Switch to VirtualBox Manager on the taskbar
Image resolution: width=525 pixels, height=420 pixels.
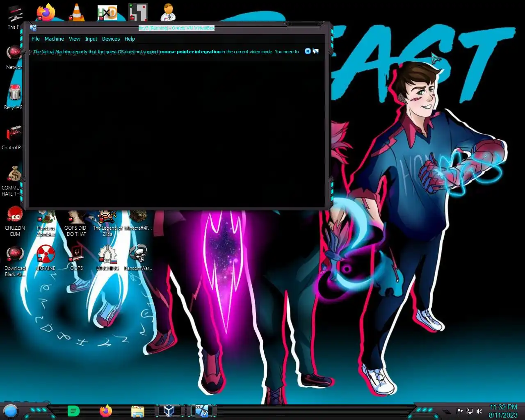pyautogui.click(x=169, y=411)
